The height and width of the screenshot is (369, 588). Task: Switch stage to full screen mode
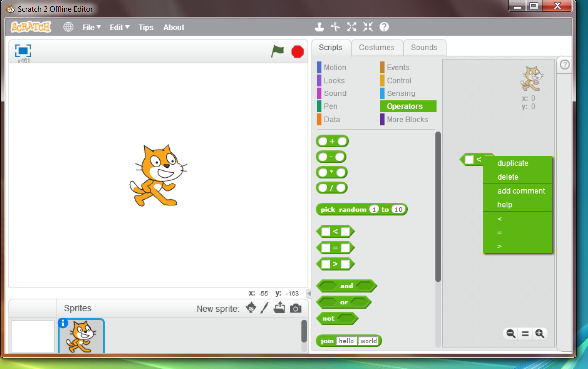tap(23, 51)
